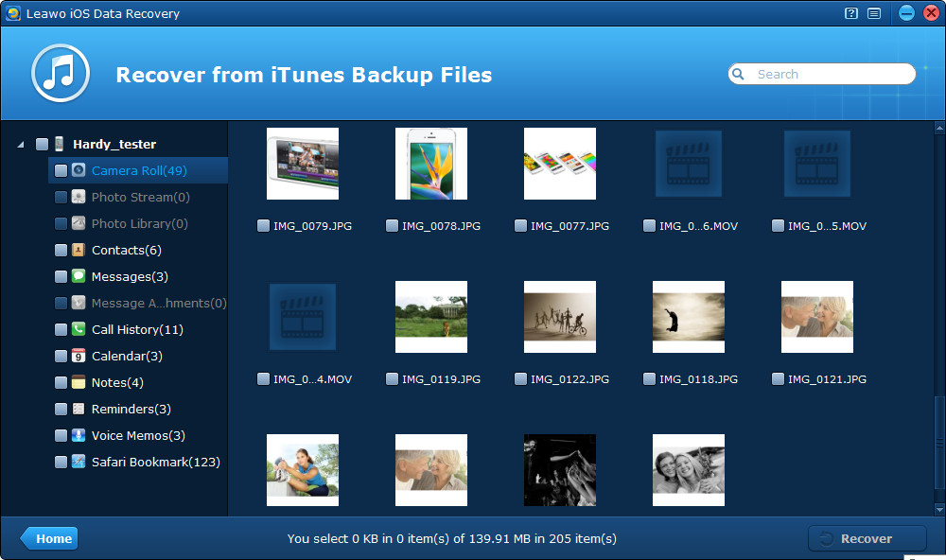
Task: Tick the Camera Roll(49) checkbox
Action: [x=61, y=170]
